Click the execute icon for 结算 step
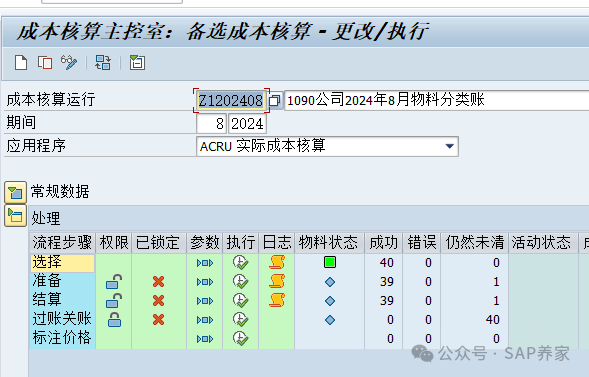589x377 pixels. tap(240, 300)
